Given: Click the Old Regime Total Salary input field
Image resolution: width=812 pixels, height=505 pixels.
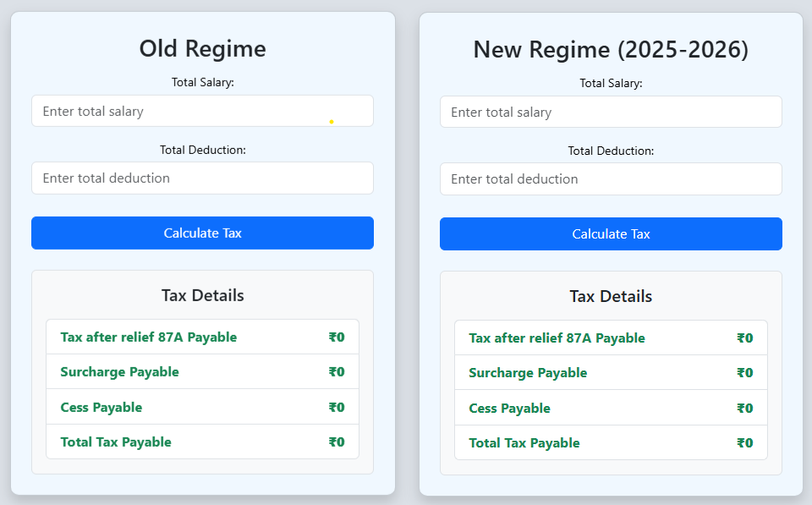Looking at the screenshot, I should 202,111.
